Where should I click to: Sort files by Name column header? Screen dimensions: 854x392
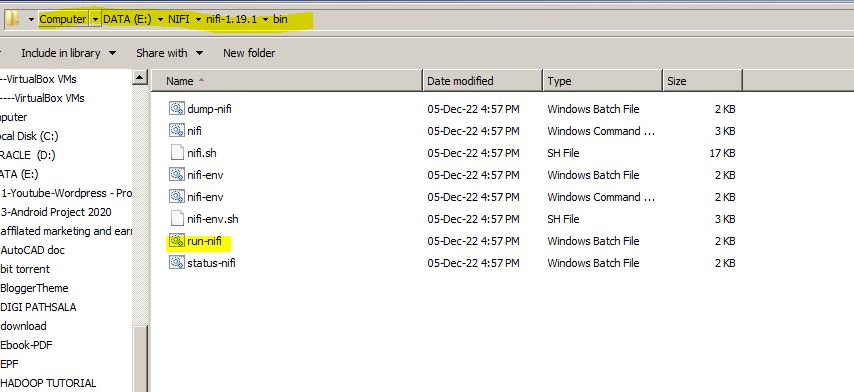pyautogui.click(x=286, y=81)
